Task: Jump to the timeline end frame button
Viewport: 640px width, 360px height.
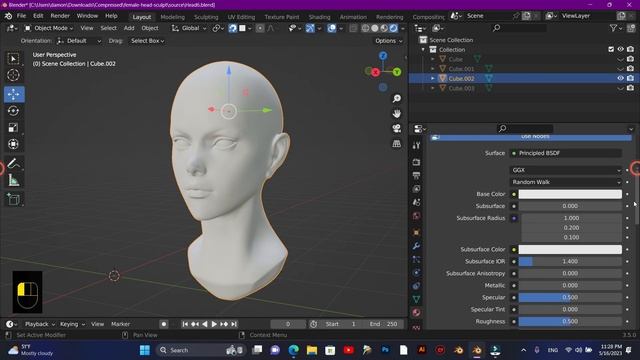Action: click(234, 324)
